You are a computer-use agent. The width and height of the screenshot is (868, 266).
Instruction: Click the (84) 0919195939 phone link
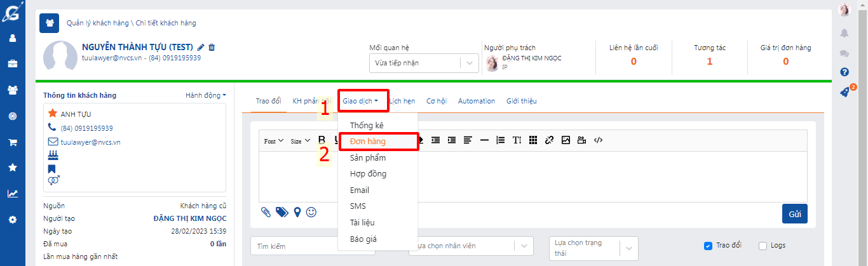(x=87, y=128)
